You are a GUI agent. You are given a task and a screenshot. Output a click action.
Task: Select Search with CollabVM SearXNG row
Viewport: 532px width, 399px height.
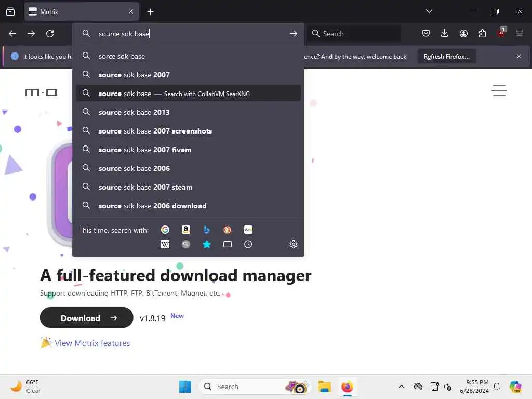[188, 94]
